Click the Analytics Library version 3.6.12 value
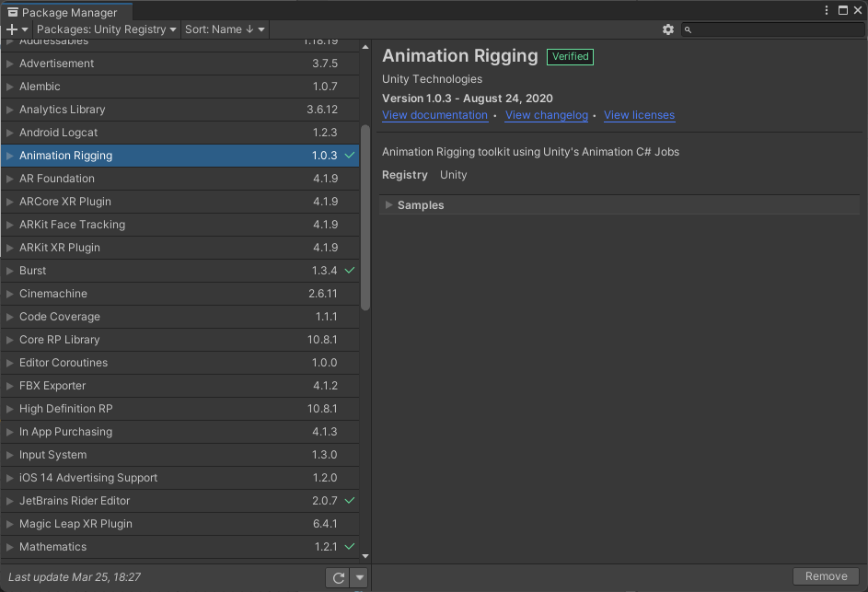 click(x=322, y=110)
